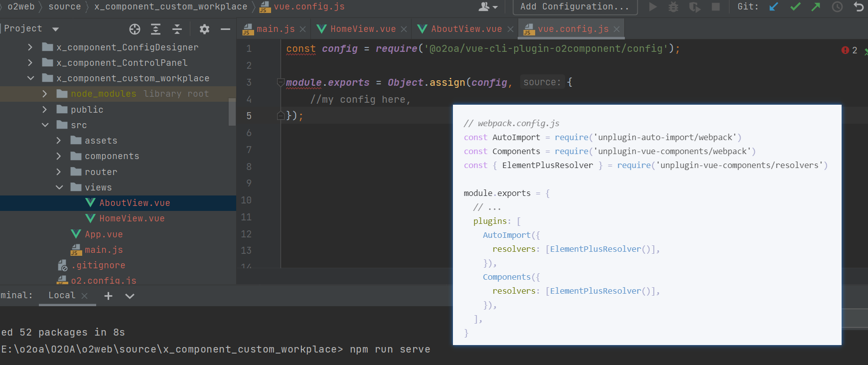Click the expand all icon in Project panel
868x365 pixels.
point(156,29)
